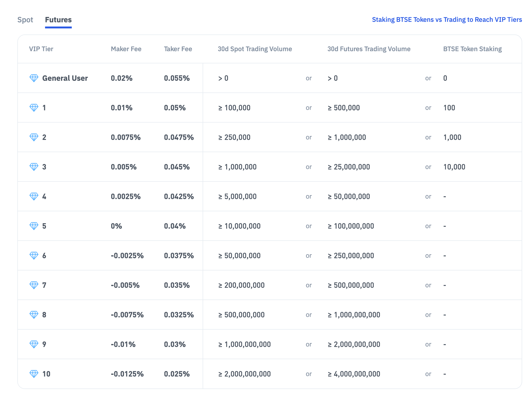Click the diamond icon for VIP tier 3
Viewport: 532px width, 400px height.
[x=34, y=167]
